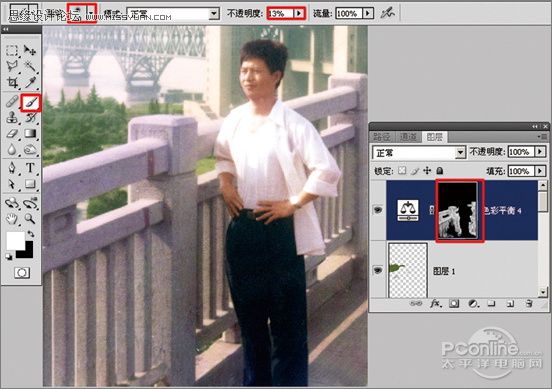Select the Pen tool
Viewport: 552px width, 389px height.
[12, 168]
